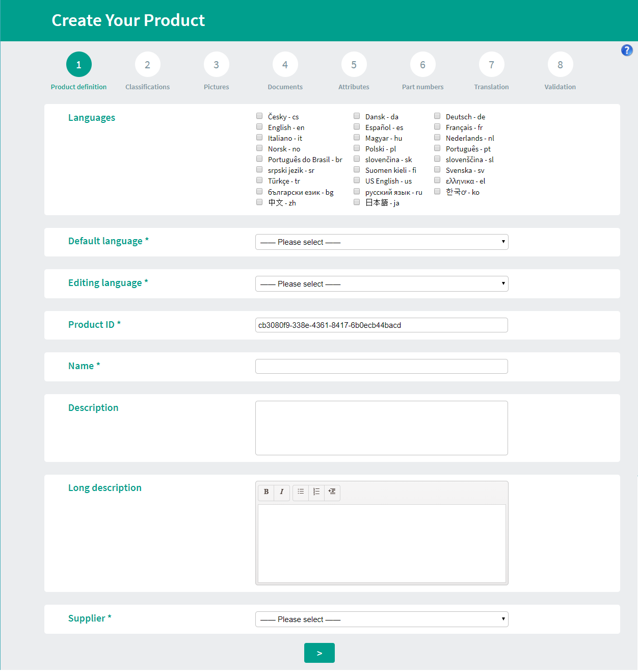
Task: Click the Part numbers step label
Action: click(x=422, y=87)
